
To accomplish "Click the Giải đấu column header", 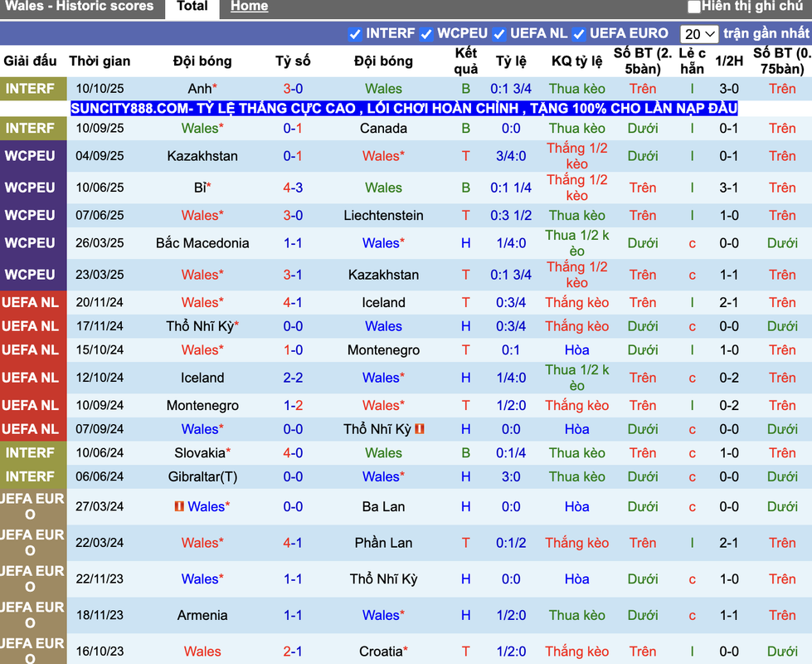I will [x=30, y=61].
